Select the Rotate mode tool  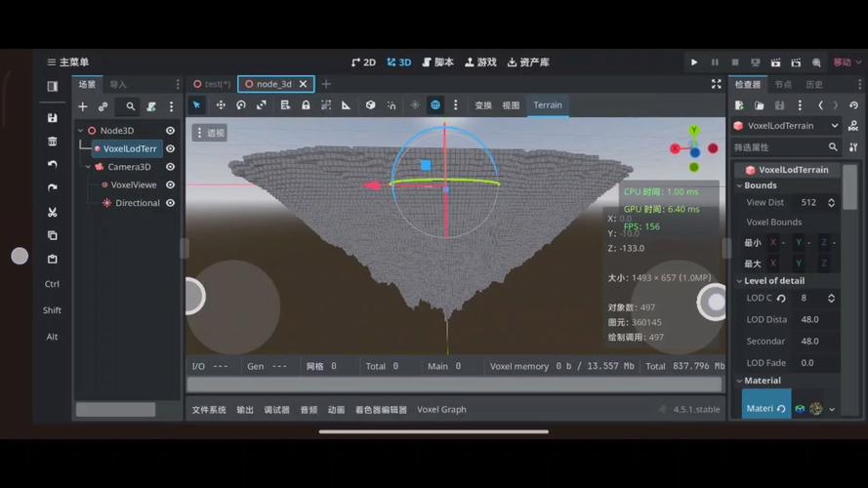[241, 105]
